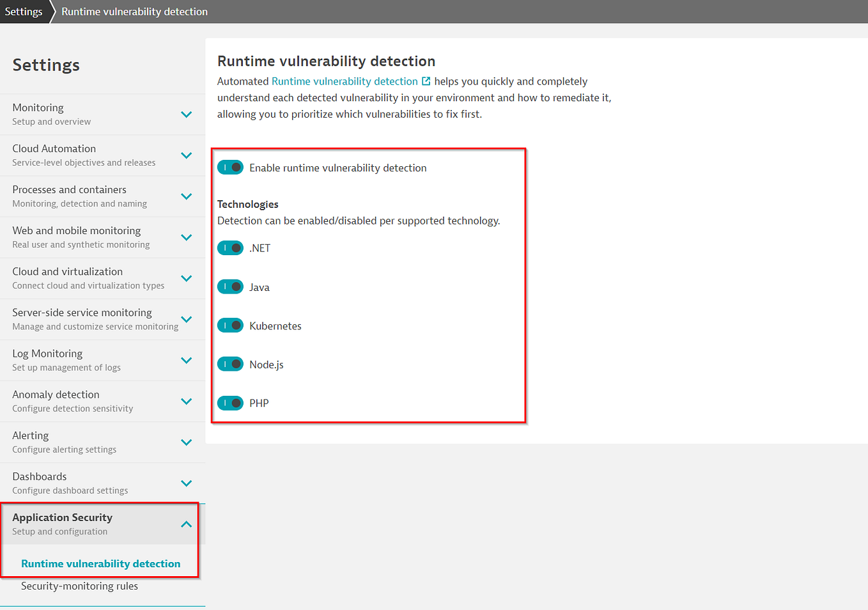Expand Web and mobile monitoring
Screen dimensions: 868x610
pyautogui.click(x=186, y=237)
